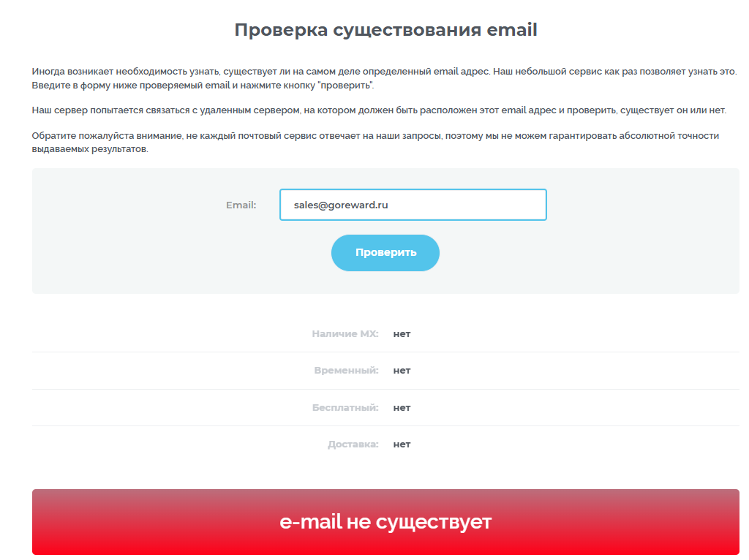
Task: Click the text Введите в форму ниже
Action: pyautogui.click(x=85, y=86)
